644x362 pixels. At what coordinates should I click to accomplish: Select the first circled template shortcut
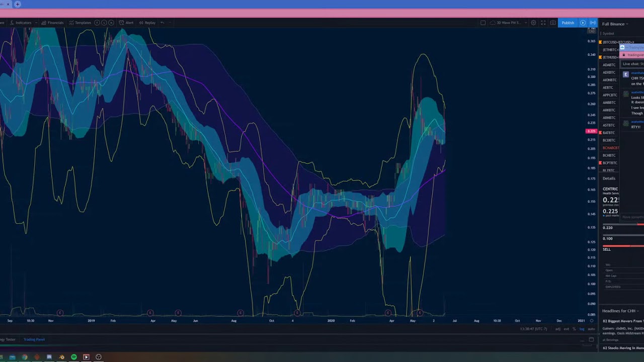(x=97, y=23)
